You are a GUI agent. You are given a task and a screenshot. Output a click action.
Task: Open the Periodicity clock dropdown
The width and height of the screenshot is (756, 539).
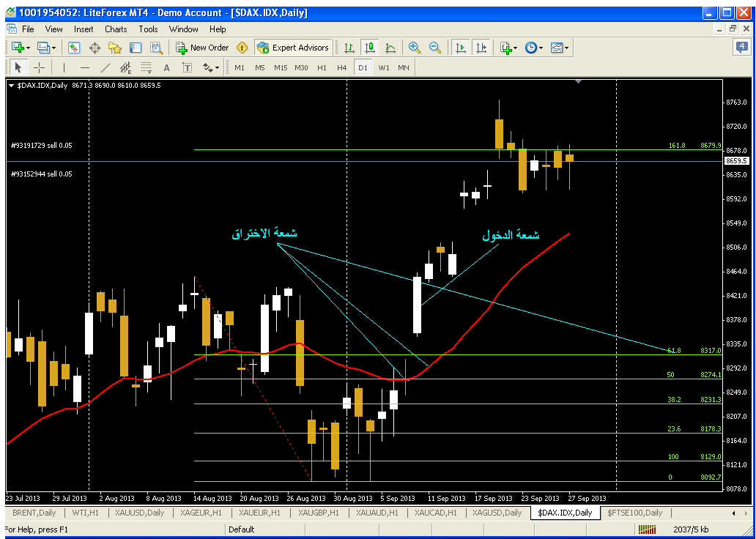[x=535, y=48]
